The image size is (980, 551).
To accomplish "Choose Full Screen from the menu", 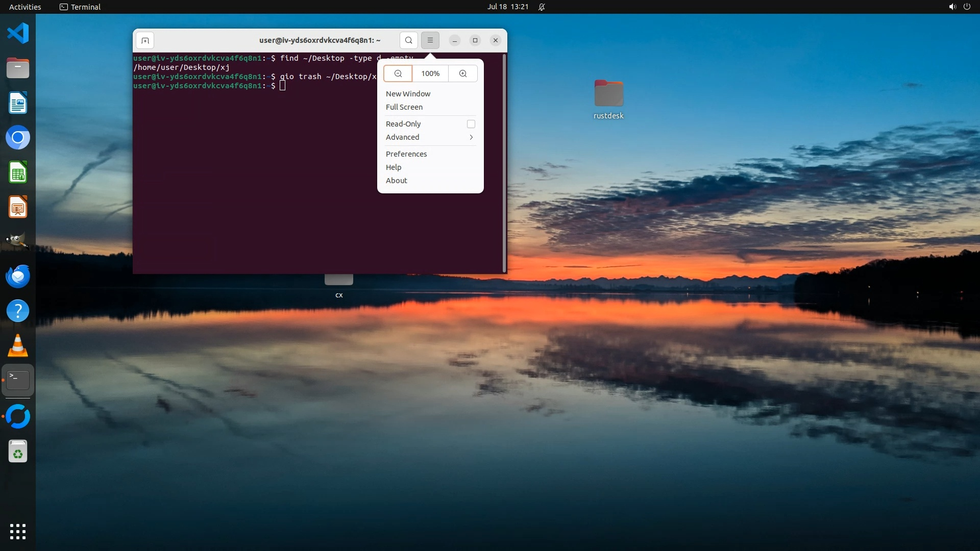I will pos(404,107).
